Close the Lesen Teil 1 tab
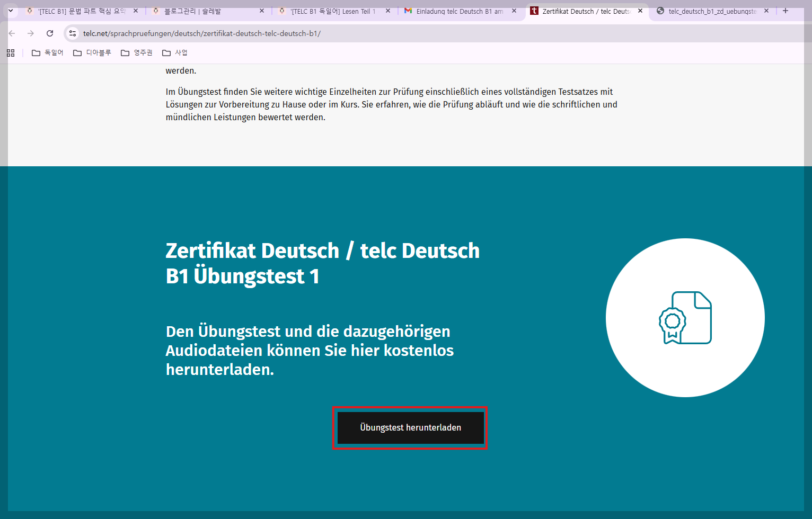This screenshot has width=812, height=519. pos(388,11)
